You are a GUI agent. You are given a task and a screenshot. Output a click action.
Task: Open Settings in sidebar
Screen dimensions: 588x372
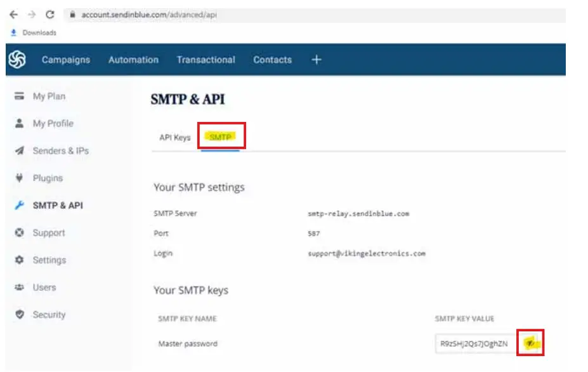(x=49, y=260)
